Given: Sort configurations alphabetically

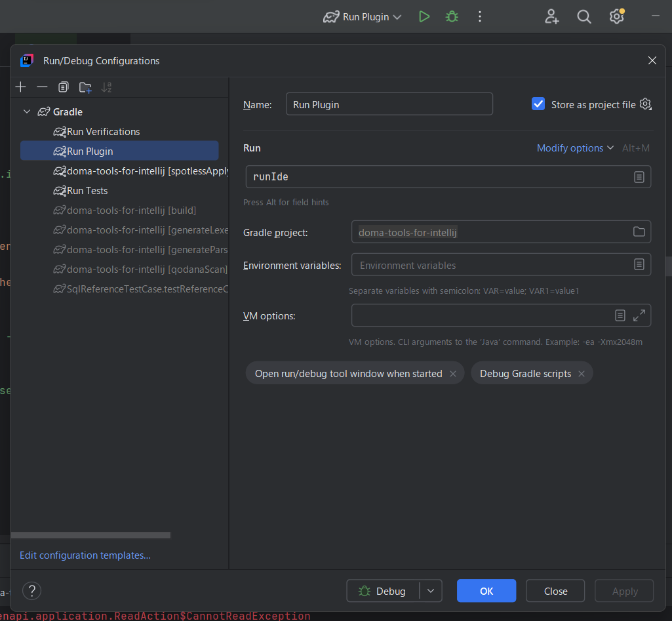Looking at the screenshot, I should [x=107, y=87].
